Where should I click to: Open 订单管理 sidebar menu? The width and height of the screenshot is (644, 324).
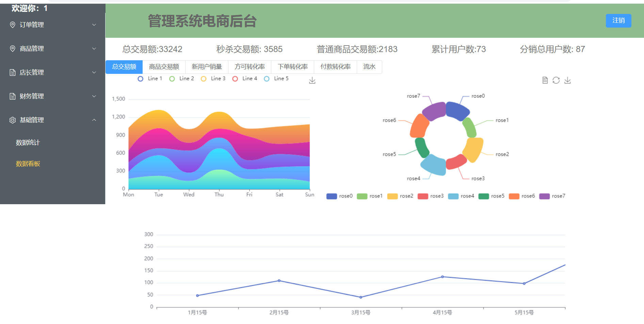pos(53,25)
